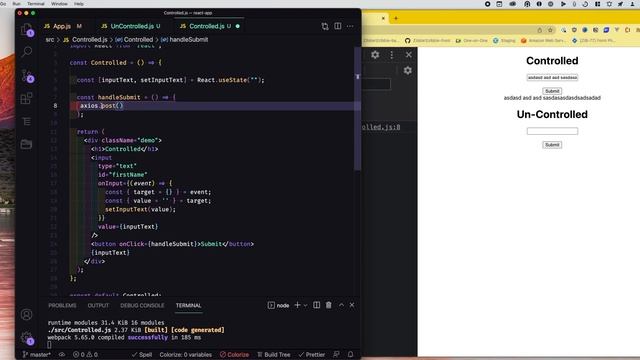Image resolution: width=640 pixels, height=360 pixels.
Task: Click the handleSubmit breadcrumb
Action: tap(184, 40)
